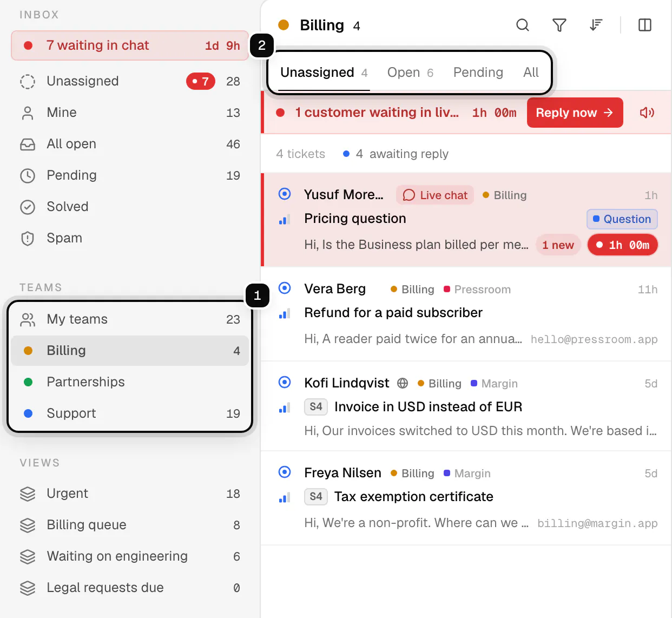Click the Waiting on engineering layers icon

[28, 556]
